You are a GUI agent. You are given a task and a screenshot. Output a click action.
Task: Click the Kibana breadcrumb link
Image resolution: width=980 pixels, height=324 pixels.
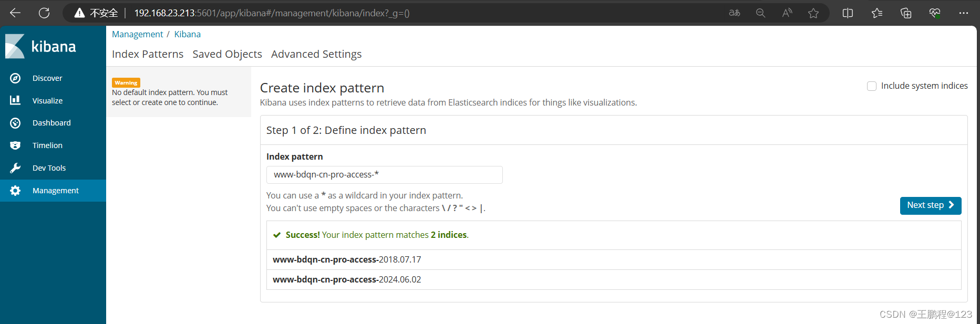tap(187, 34)
